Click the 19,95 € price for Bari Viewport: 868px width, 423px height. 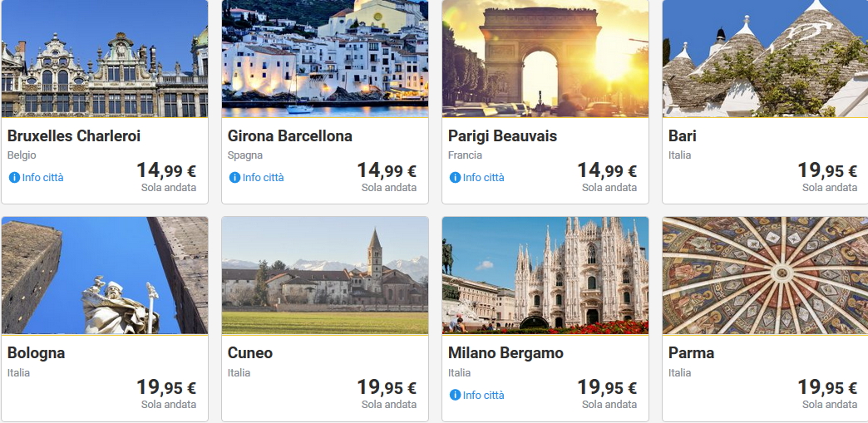(826, 170)
